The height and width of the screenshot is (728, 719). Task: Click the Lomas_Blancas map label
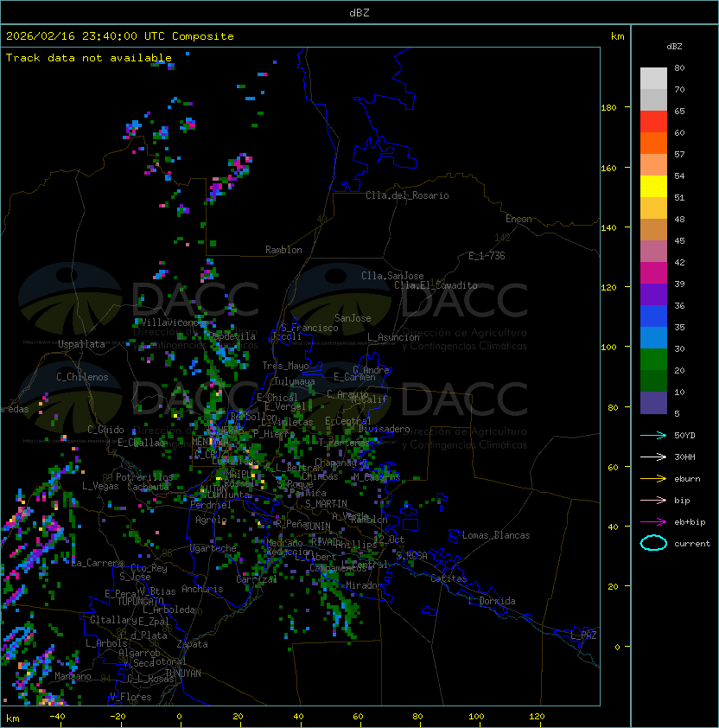click(x=496, y=535)
